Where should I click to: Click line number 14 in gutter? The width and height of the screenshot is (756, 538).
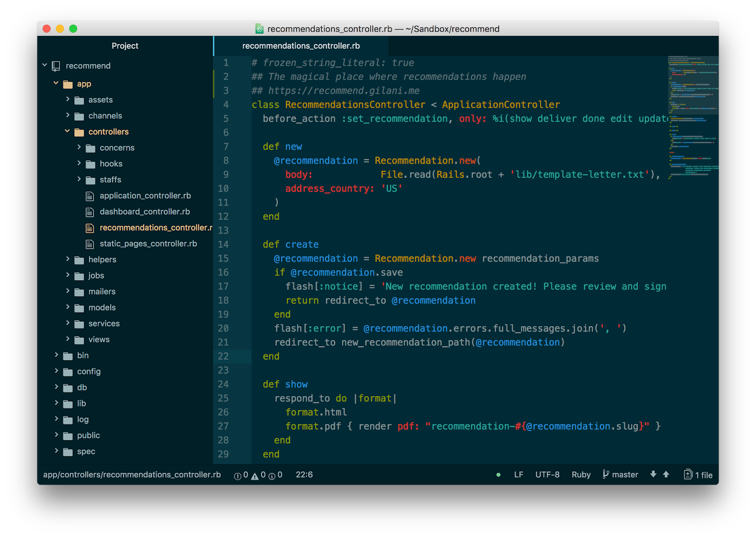point(223,244)
